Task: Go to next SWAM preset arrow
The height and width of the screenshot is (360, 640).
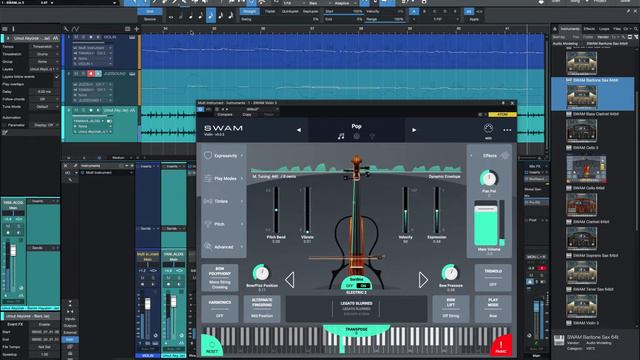Action: click(x=414, y=130)
